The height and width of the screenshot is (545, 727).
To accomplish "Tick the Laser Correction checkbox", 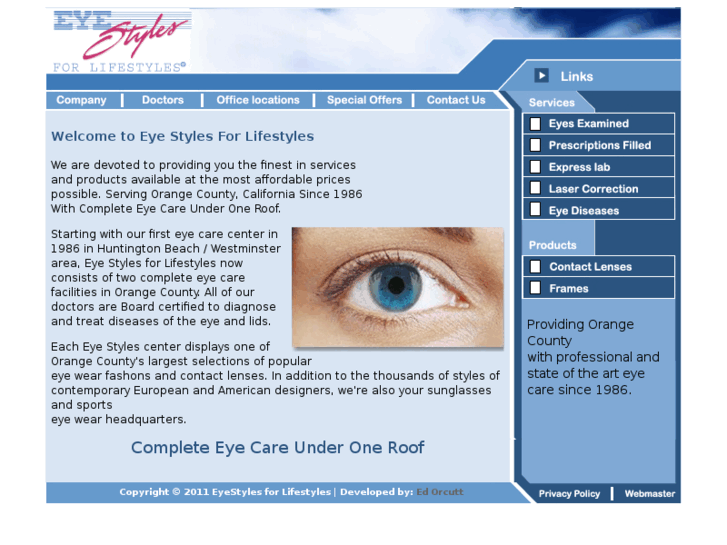I will pos(536,188).
